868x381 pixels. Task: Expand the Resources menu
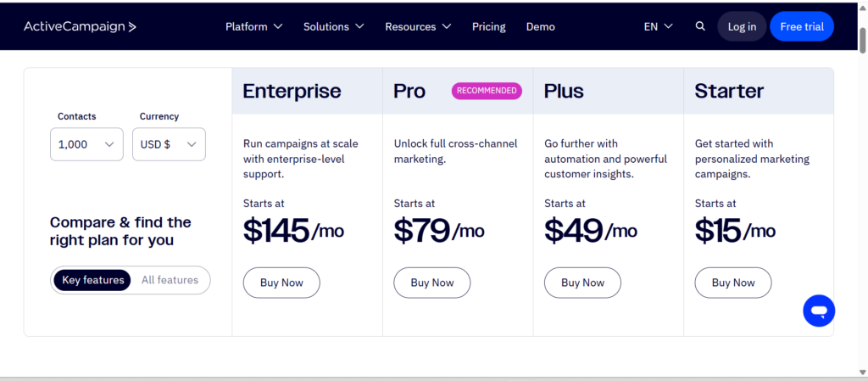coord(418,26)
